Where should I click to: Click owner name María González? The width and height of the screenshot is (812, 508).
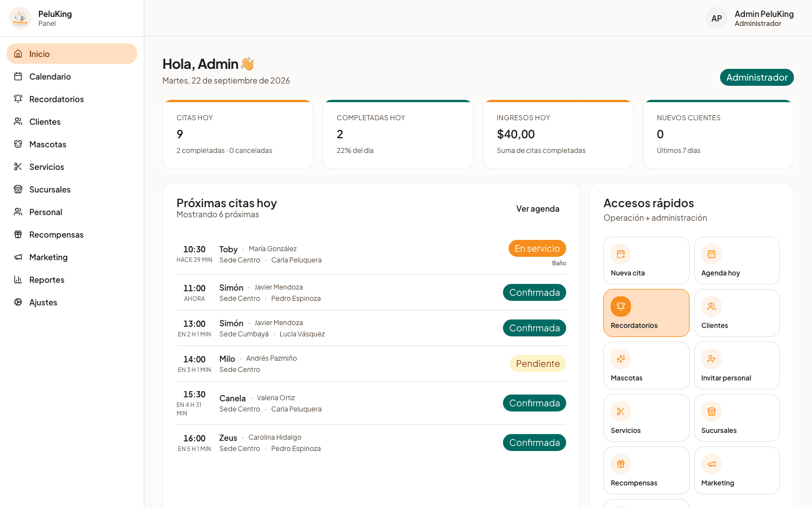pos(272,249)
